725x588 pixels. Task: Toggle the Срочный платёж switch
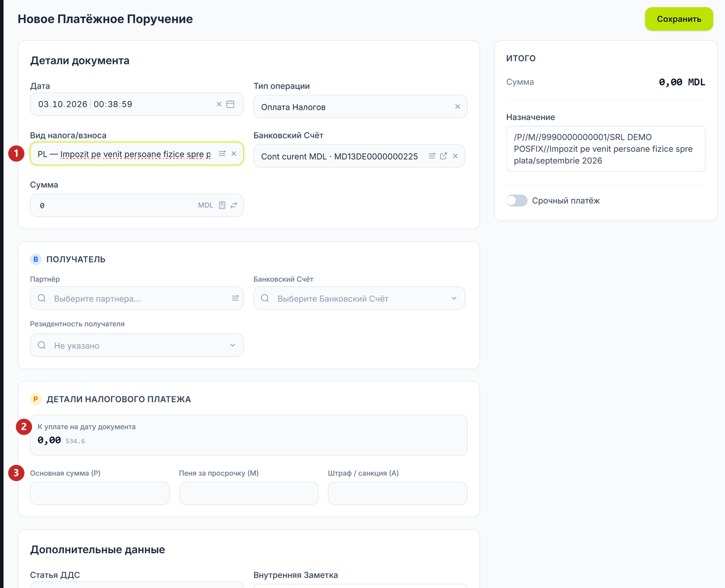(517, 201)
